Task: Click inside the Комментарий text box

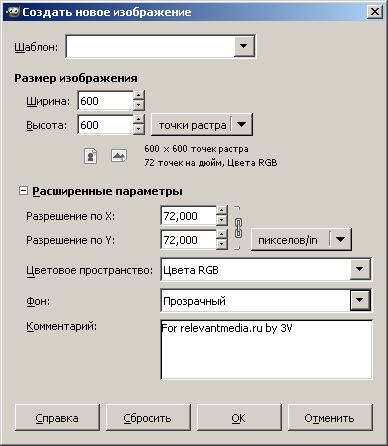Action: coord(266,349)
